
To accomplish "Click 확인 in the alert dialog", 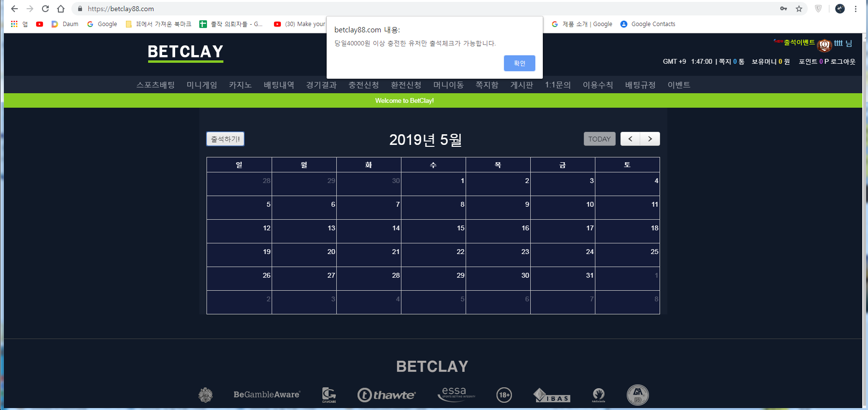I will (519, 63).
